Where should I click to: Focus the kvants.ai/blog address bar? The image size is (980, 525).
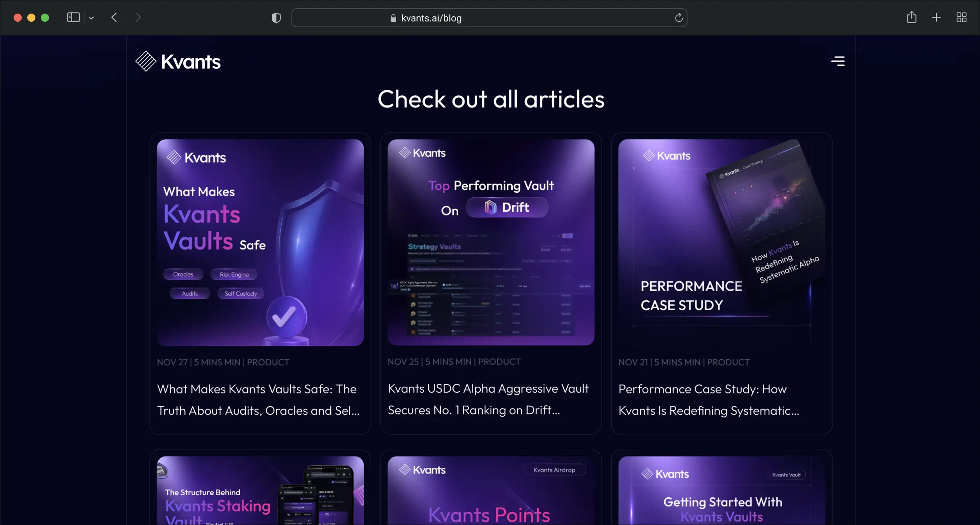(489, 18)
